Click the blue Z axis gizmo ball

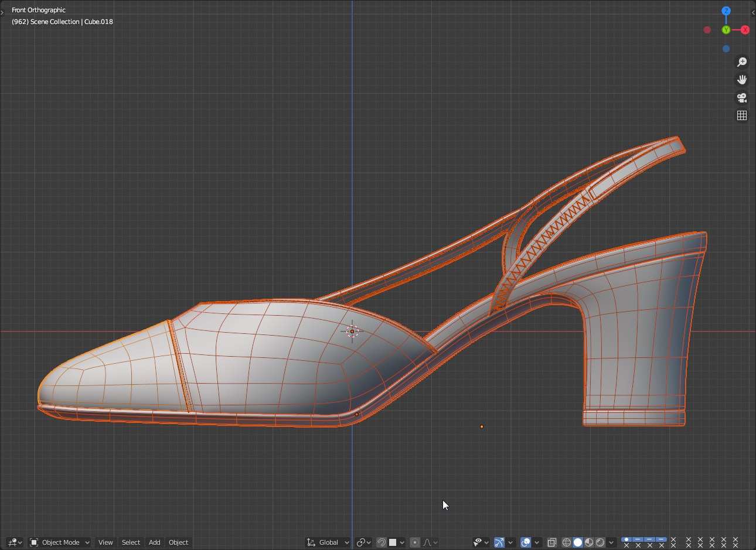pos(726,11)
